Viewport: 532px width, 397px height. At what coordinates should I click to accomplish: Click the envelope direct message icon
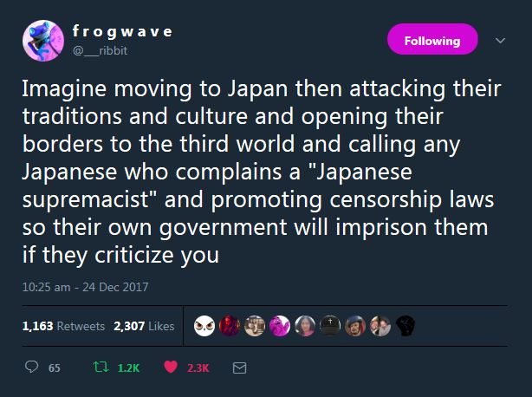coord(239,368)
